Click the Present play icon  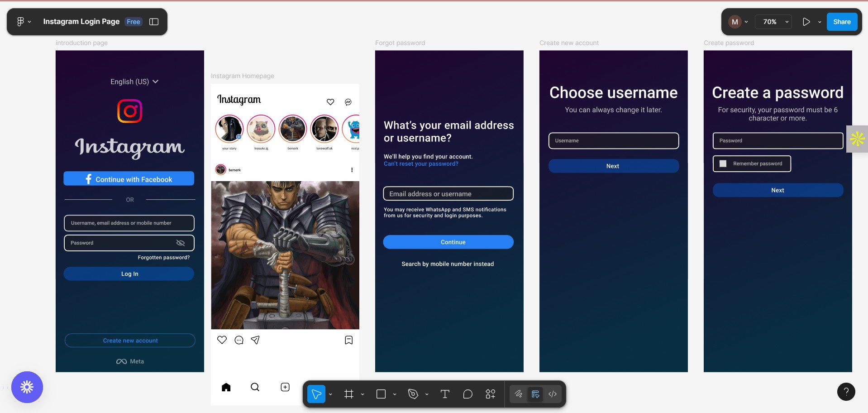coord(806,22)
